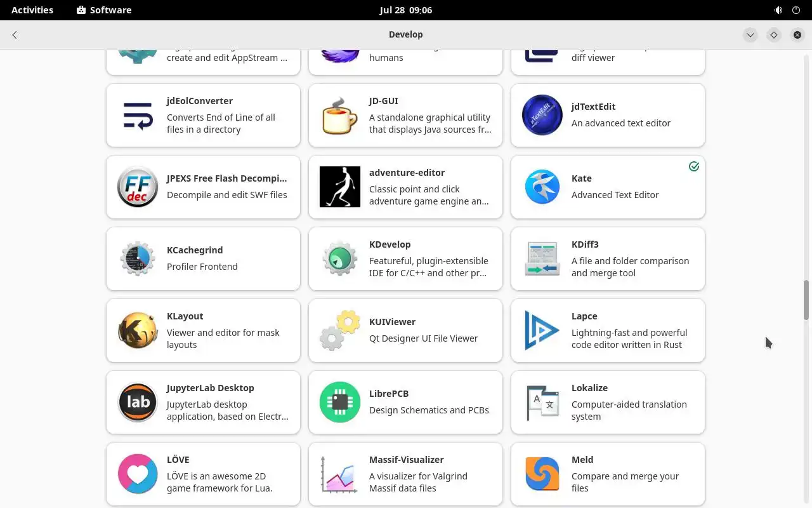The width and height of the screenshot is (812, 508).
Task: Click the KLayout golden sphere icon
Action: pos(138,330)
